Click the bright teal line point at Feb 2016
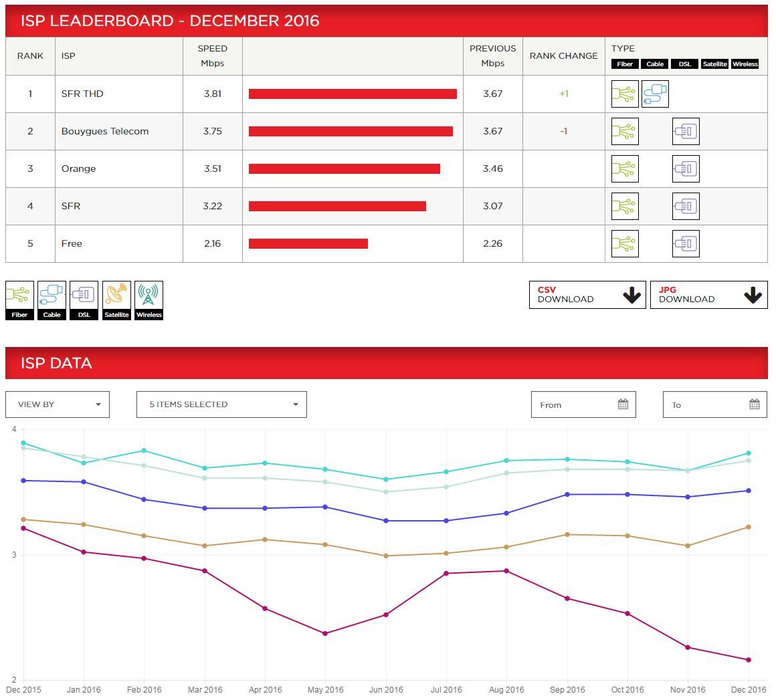776x700 pixels. (x=144, y=451)
